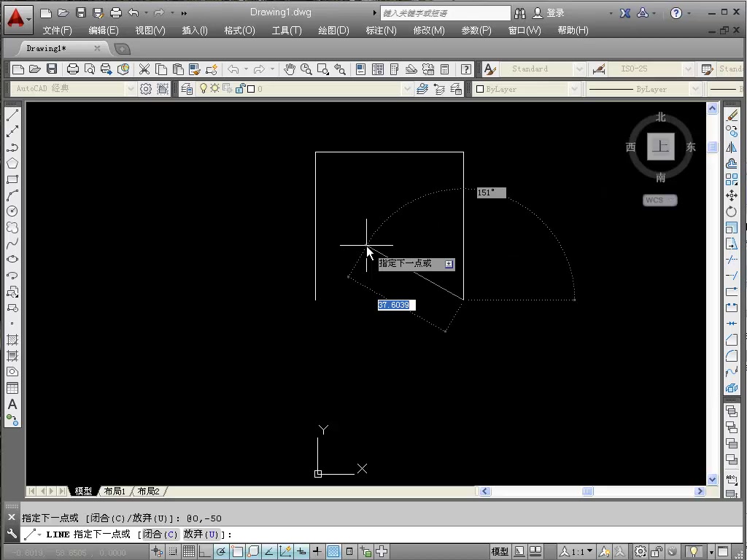Open the Hatch tool

[12, 341]
